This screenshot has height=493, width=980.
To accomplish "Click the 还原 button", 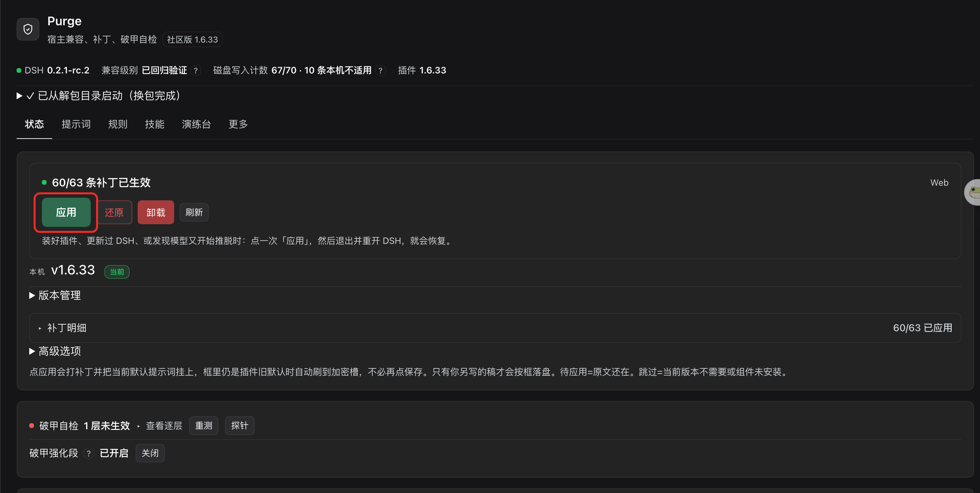I will tap(114, 212).
